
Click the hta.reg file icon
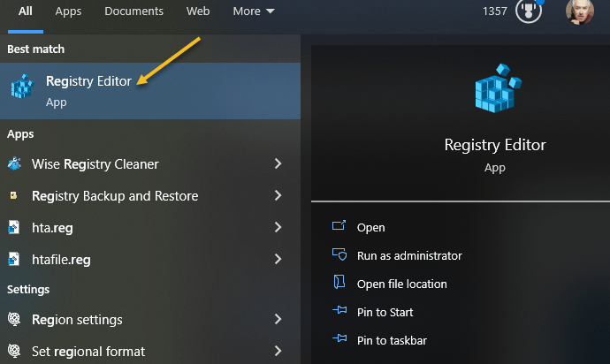pos(15,228)
